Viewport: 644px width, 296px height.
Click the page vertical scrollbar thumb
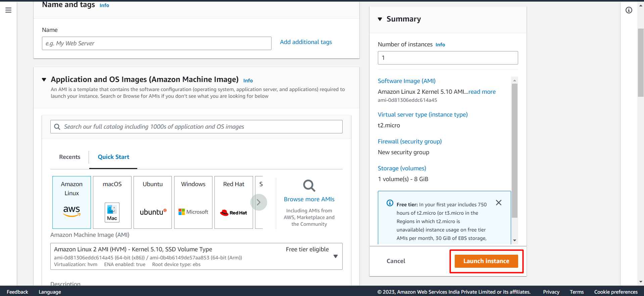641,63
